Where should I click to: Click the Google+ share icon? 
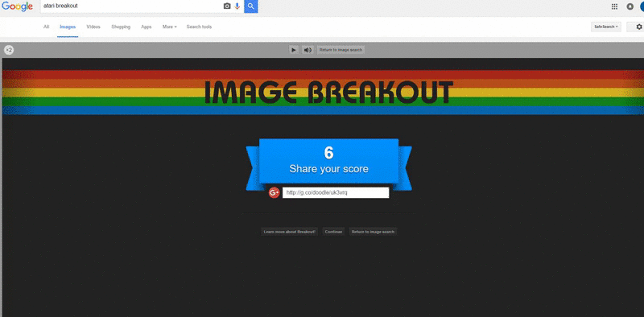pyautogui.click(x=274, y=192)
